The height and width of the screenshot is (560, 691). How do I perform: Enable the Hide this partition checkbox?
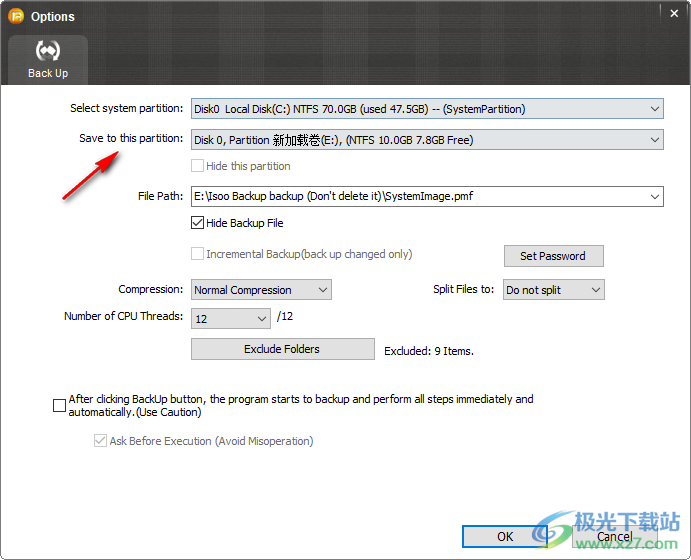tap(198, 166)
